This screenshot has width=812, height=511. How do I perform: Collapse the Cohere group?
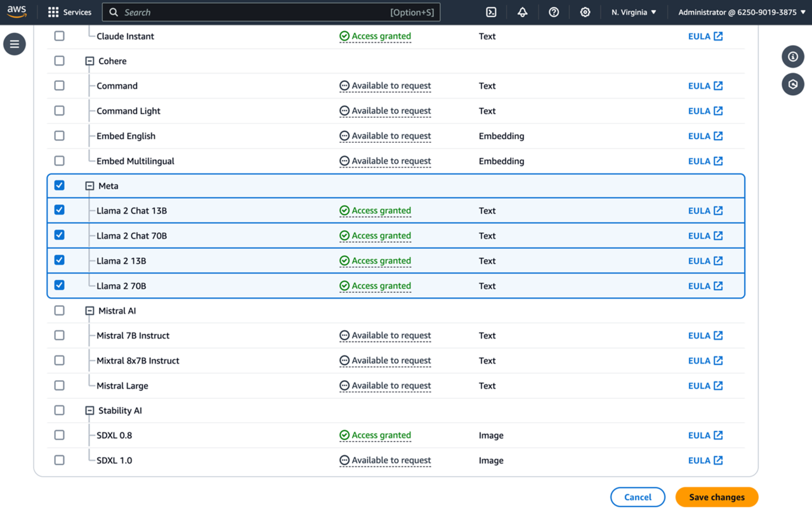pos(89,61)
